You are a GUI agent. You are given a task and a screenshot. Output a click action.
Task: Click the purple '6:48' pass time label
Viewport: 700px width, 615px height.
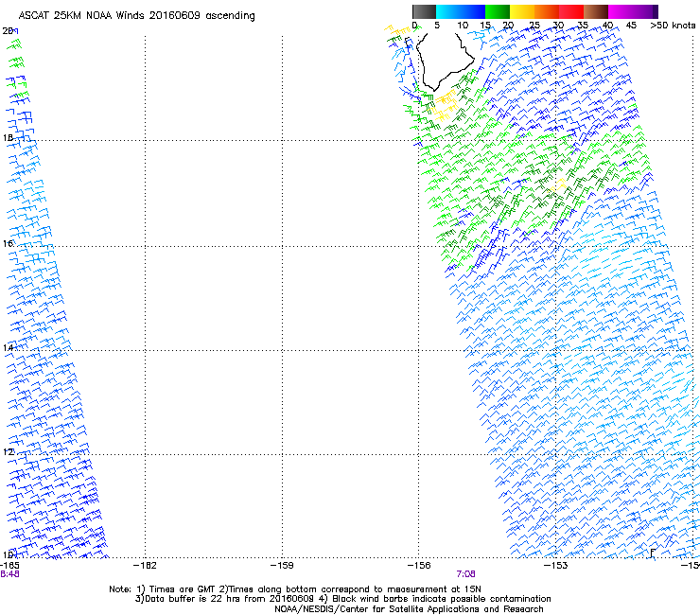(x=9, y=574)
